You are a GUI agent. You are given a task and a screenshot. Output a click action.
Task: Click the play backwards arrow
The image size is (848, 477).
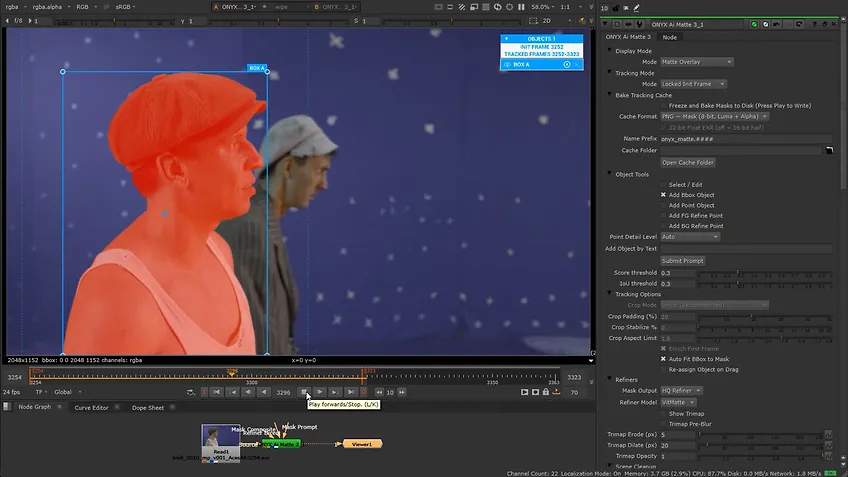click(x=264, y=392)
